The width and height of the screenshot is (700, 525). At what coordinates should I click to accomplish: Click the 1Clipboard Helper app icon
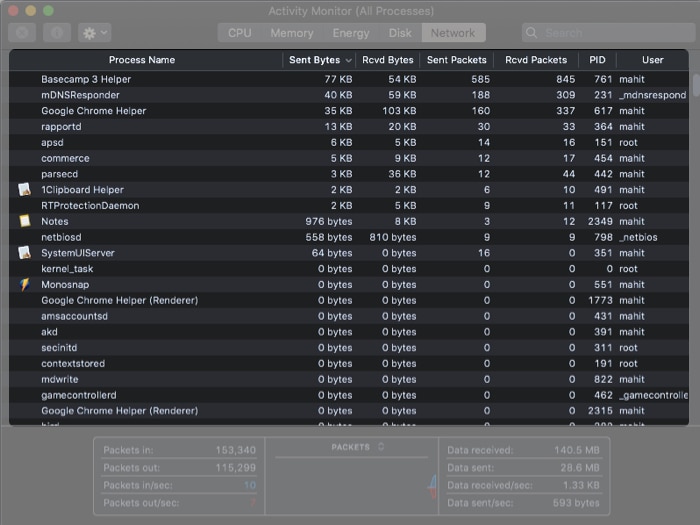(x=25, y=190)
